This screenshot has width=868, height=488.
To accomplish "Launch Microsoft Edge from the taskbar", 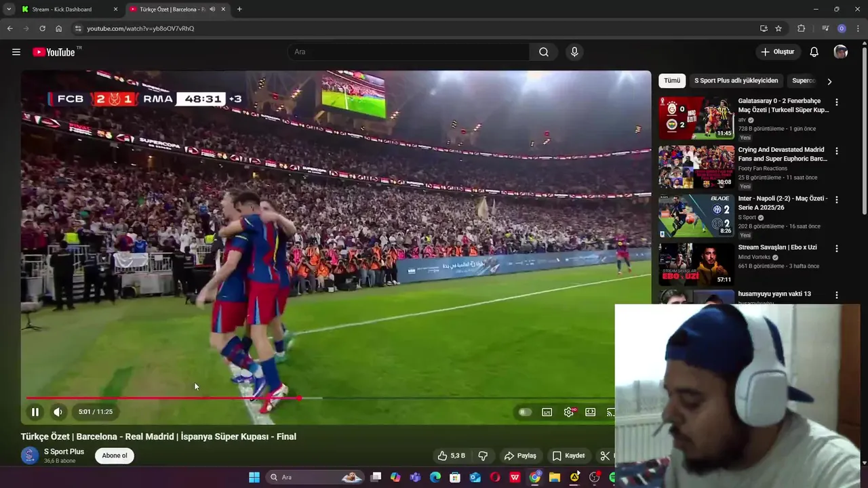I will (435, 477).
